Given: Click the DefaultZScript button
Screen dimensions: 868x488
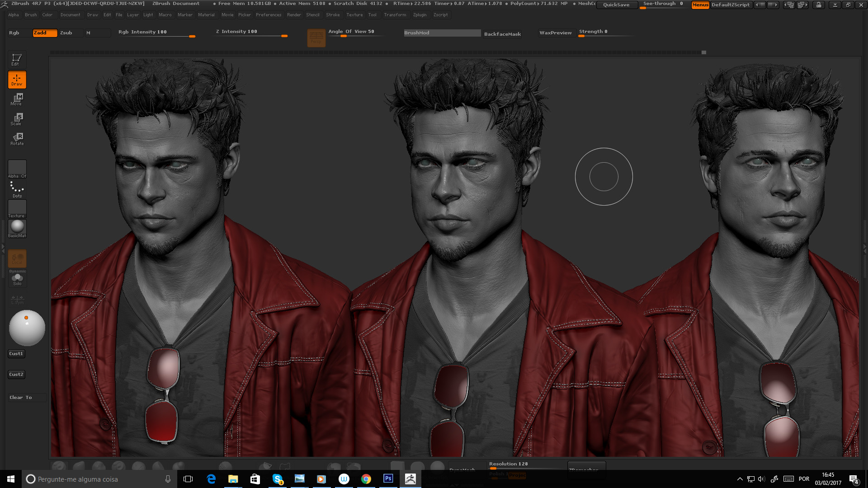Looking at the screenshot, I should (x=731, y=5).
